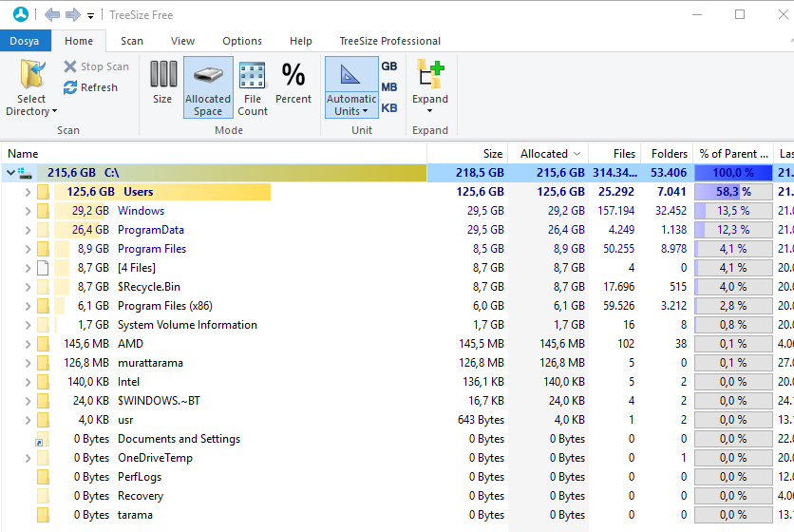Expand the Windows folder
This screenshot has width=794, height=532.
tap(28, 211)
